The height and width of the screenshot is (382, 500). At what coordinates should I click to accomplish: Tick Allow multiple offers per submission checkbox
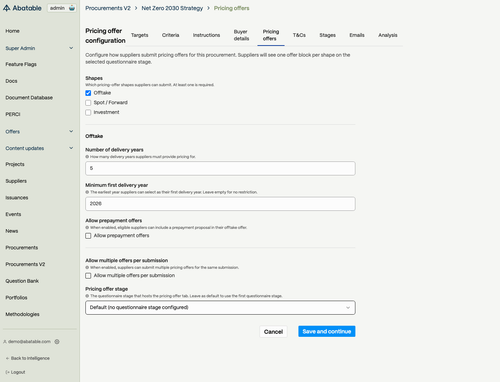coord(88,276)
